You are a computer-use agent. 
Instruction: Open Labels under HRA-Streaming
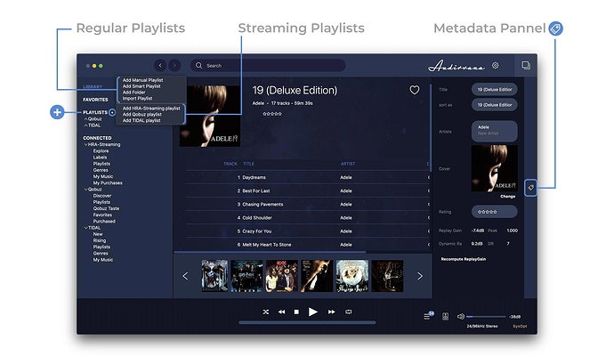[100, 158]
